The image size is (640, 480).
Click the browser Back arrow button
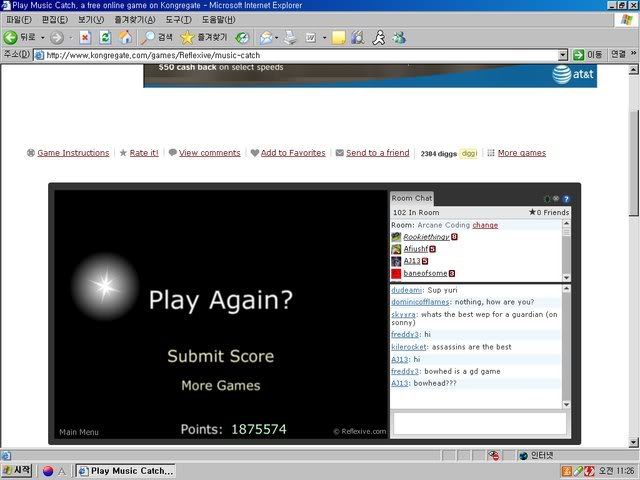tap(11, 37)
